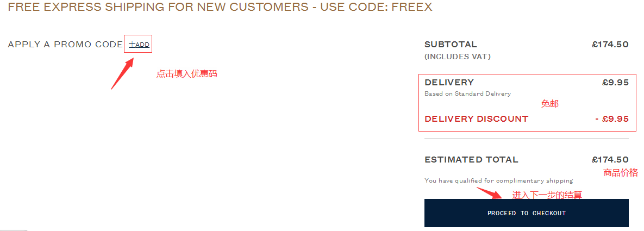644x231 pixels.
Task: Click the Delivery heading
Action: [x=449, y=83]
